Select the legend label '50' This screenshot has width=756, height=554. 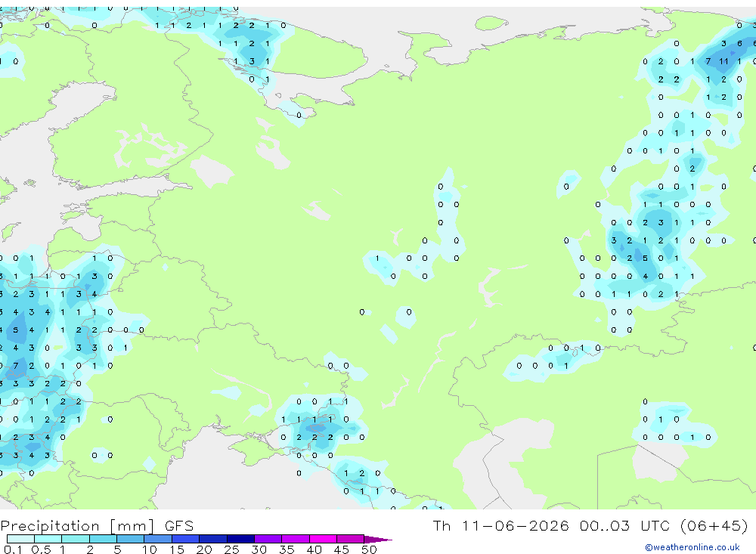369,549
